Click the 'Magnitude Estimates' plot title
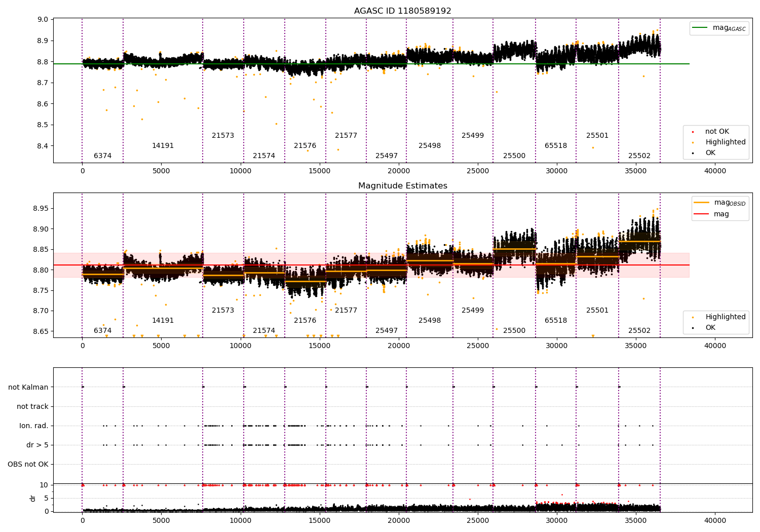 [x=403, y=186]
